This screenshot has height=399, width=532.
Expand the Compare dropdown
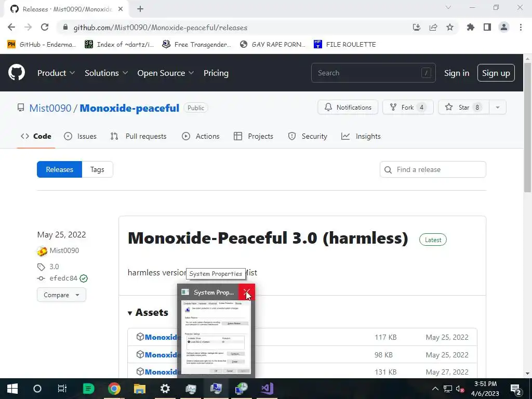click(61, 295)
